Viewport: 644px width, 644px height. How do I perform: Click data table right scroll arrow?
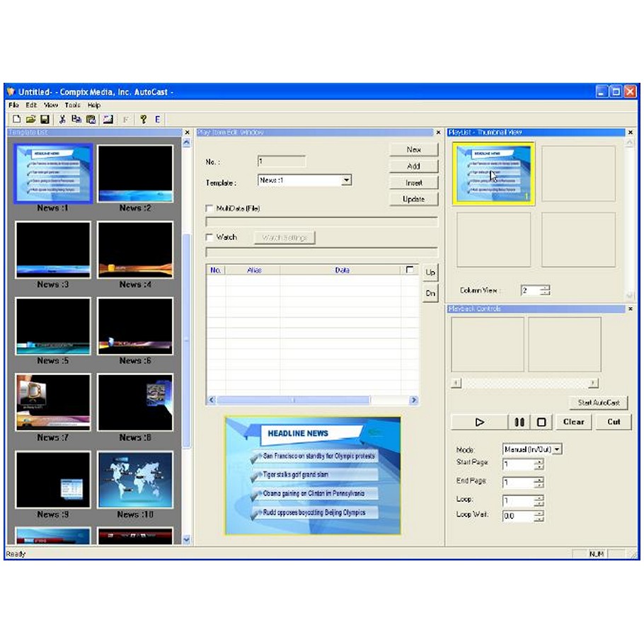413,400
